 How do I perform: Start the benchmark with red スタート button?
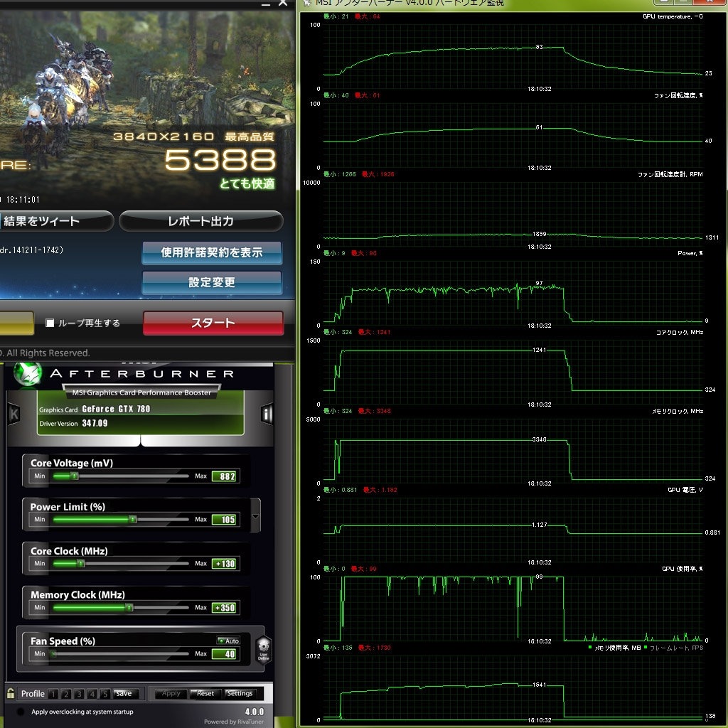[x=213, y=323]
